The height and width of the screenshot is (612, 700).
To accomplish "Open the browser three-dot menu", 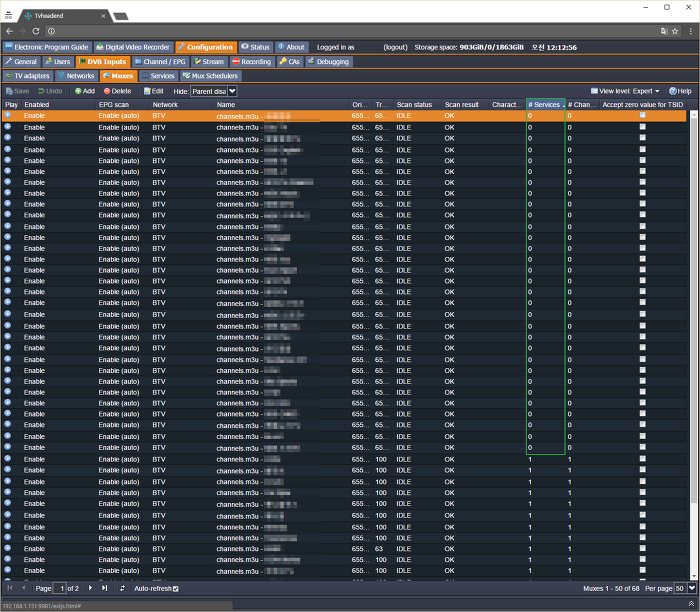I will 691,31.
